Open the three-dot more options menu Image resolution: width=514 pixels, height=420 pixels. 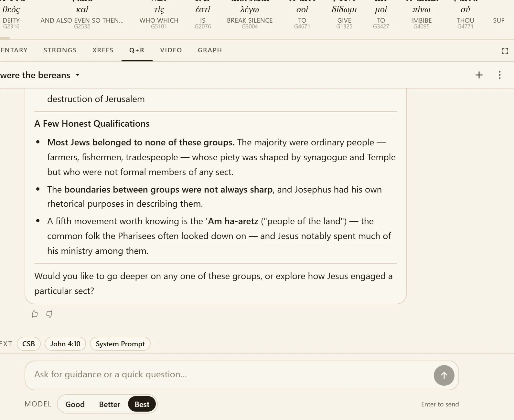pos(500,75)
